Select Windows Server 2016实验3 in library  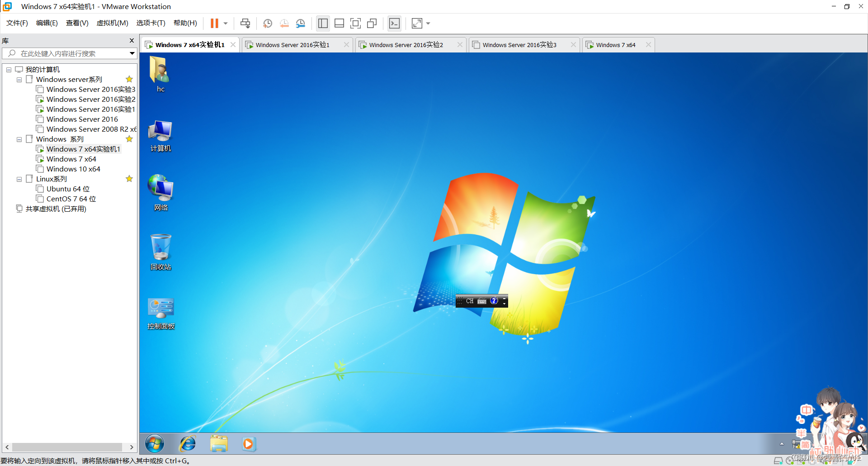86,90
